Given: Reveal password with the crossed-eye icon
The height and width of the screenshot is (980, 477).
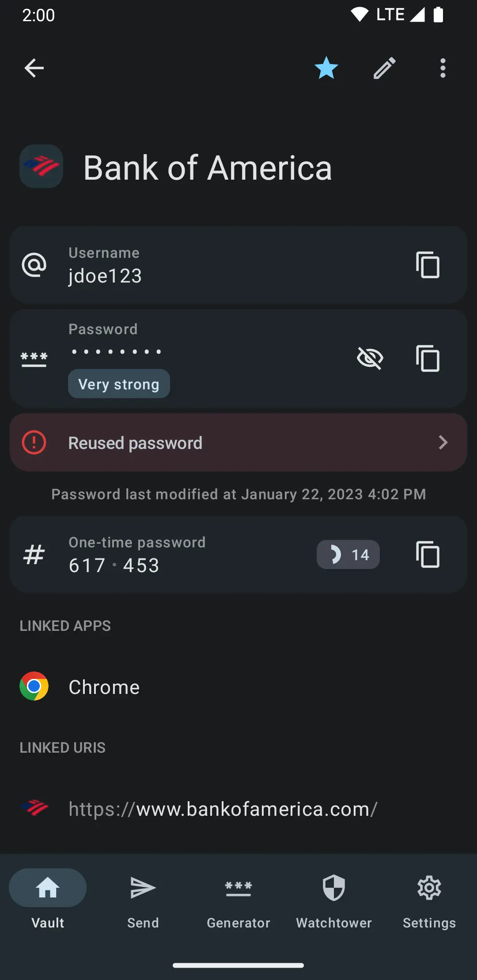Looking at the screenshot, I should pyautogui.click(x=370, y=358).
